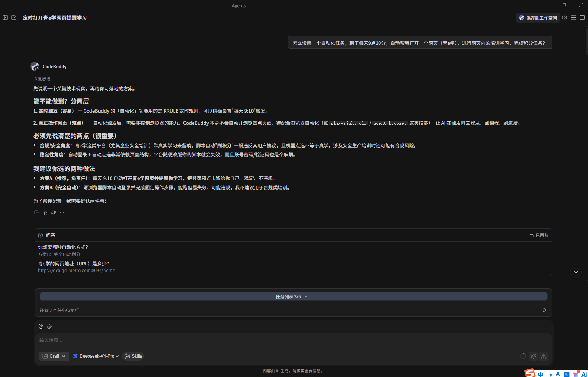Open the three-line menu icon at top right
The image size is (588, 377).
(573, 18)
